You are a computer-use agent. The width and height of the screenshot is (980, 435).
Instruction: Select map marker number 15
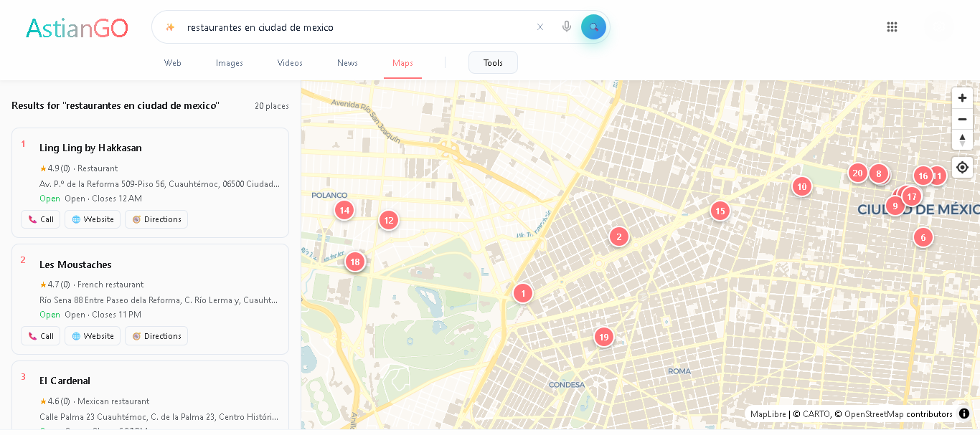[x=720, y=211]
